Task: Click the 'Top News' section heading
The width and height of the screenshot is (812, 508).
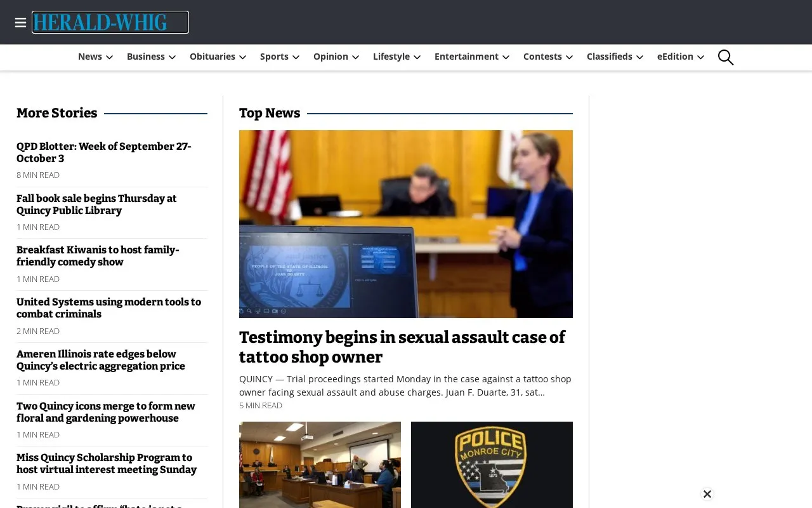Action: pyautogui.click(x=270, y=113)
